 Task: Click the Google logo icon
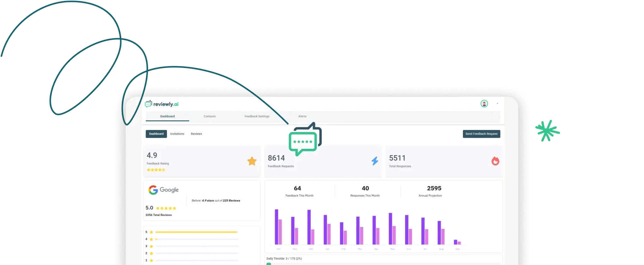click(164, 190)
